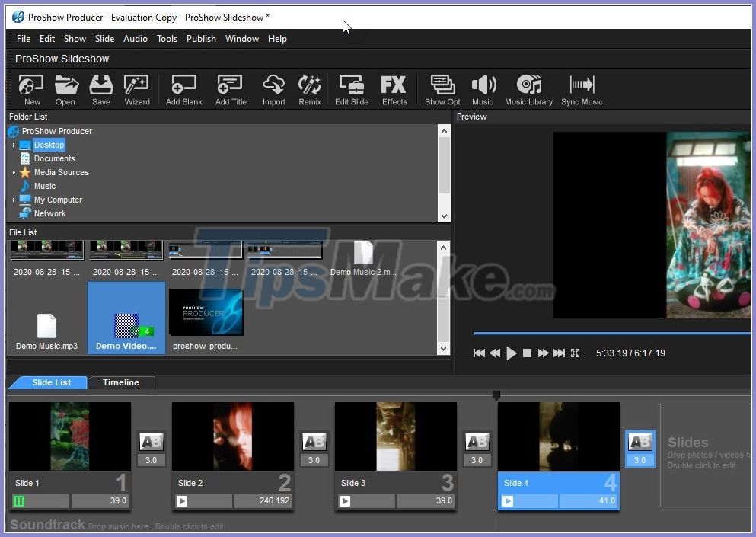Open the Effects panel with the FX icon

pos(394,89)
